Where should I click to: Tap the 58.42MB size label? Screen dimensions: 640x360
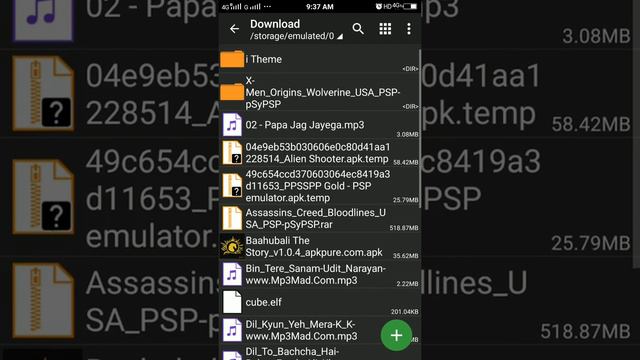click(x=406, y=162)
